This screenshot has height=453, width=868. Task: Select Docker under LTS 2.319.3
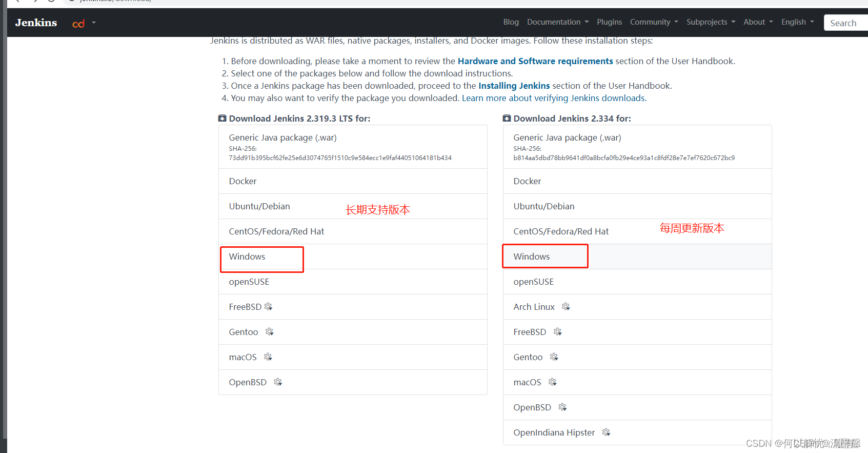click(x=353, y=181)
